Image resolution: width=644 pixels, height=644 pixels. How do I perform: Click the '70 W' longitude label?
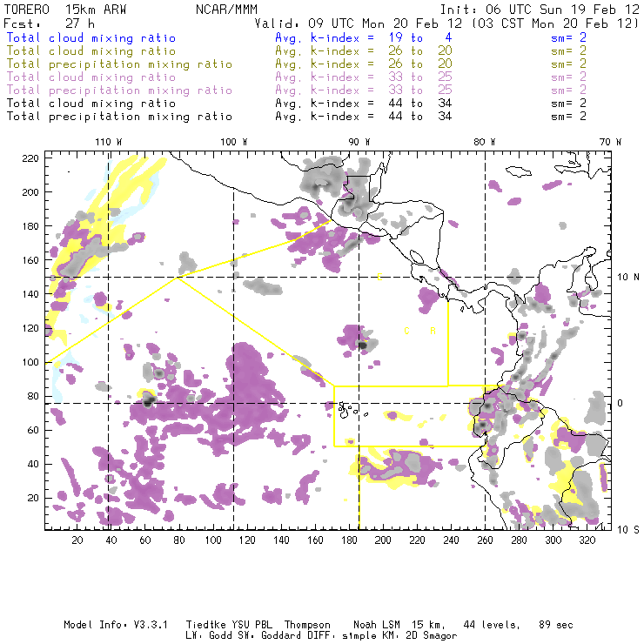coord(610,142)
